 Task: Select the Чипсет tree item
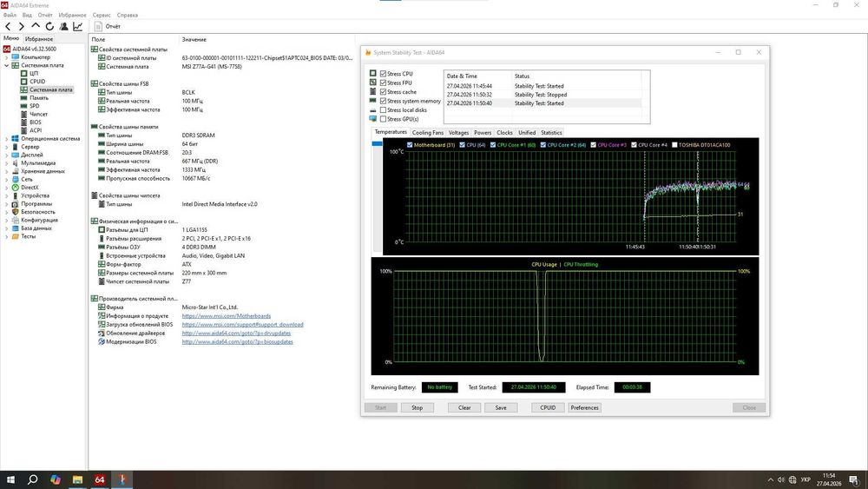(38, 114)
